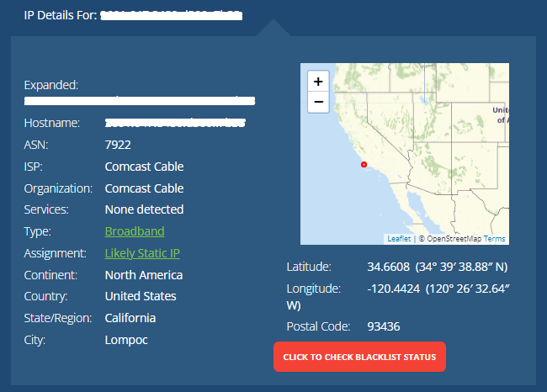The height and width of the screenshot is (392, 547).
Task: Click the State/Region value California
Action: tap(130, 318)
